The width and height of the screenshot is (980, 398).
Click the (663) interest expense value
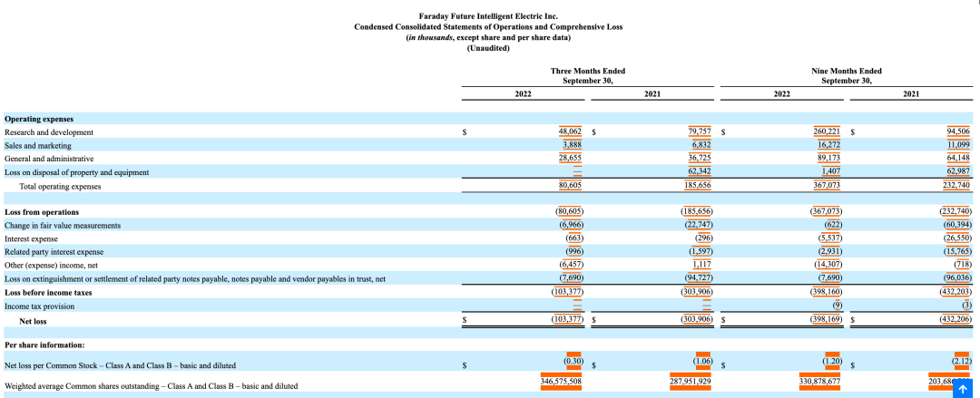(x=575, y=238)
